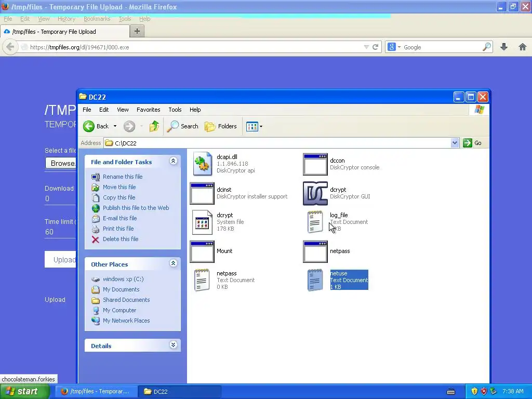532x399 pixels.
Task: Open windows xp (C:) from Other Places
Action: (123, 279)
